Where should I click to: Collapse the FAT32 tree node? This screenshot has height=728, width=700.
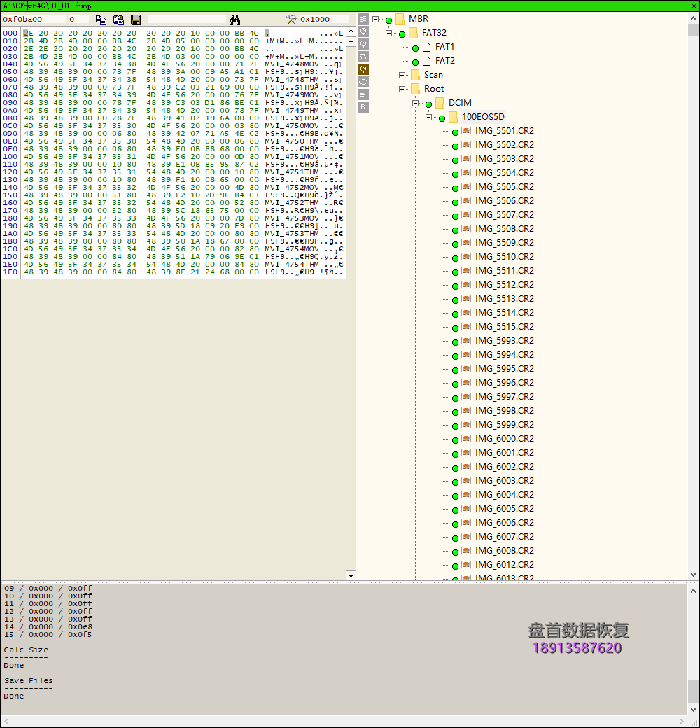tap(389, 33)
